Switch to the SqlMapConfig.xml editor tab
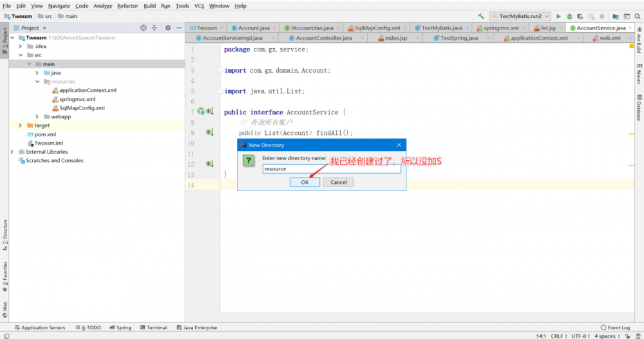The image size is (644, 339). click(x=377, y=28)
